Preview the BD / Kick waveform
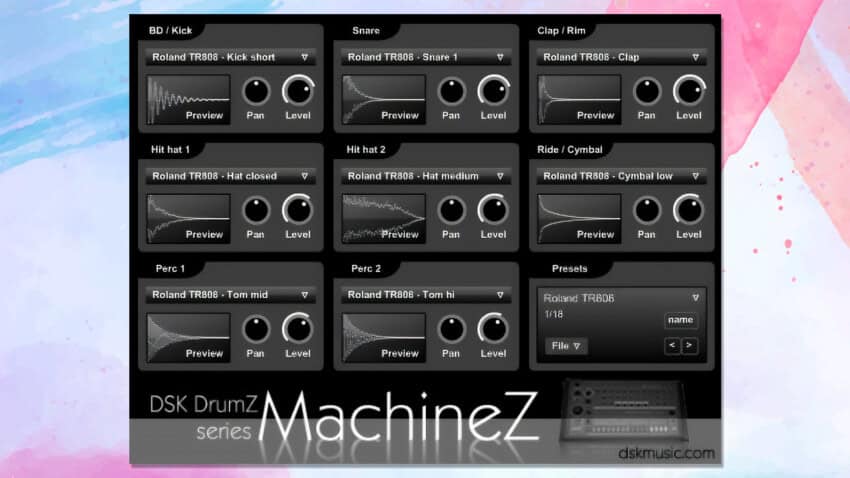 click(x=188, y=100)
